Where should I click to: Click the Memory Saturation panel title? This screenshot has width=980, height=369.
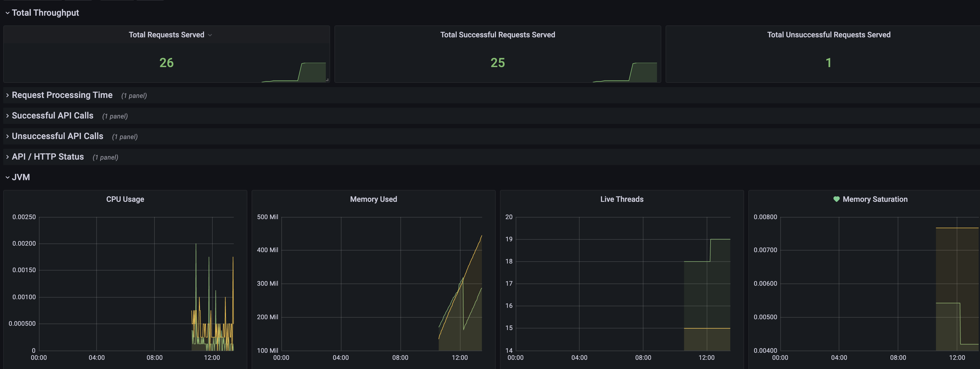tap(875, 199)
